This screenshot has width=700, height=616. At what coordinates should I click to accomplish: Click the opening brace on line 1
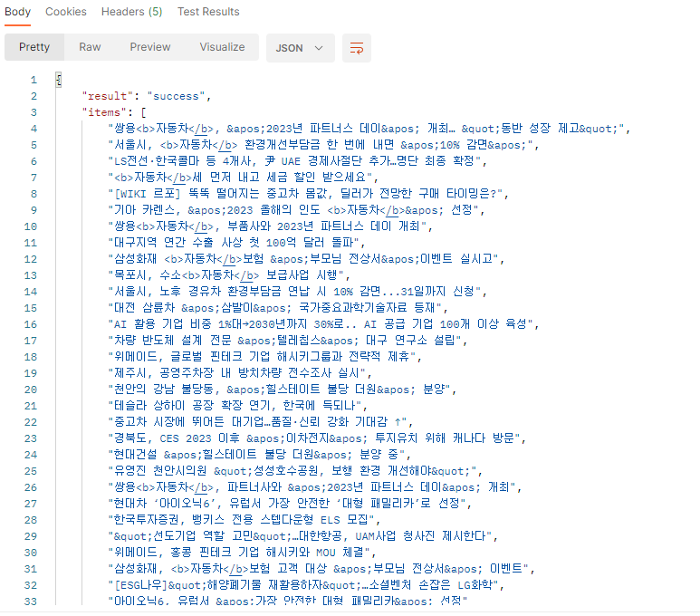point(59,80)
